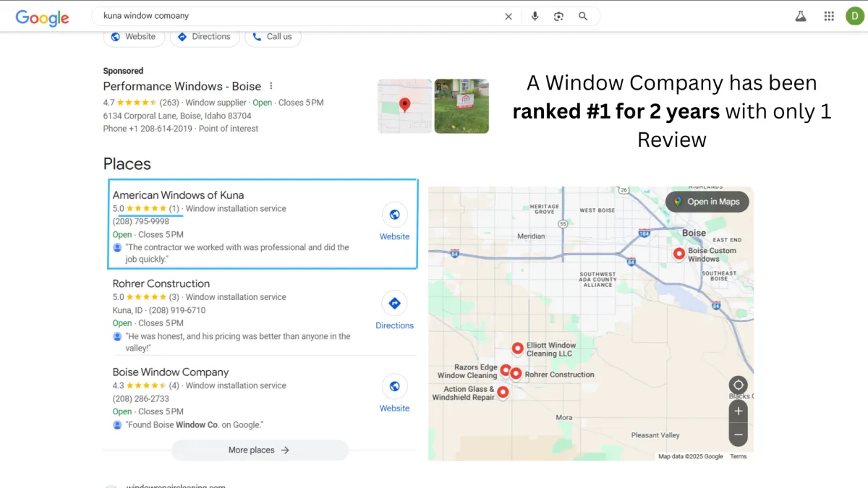Click the phone number (208) 286-2733
This screenshot has height=488, width=868.
point(141,398)
